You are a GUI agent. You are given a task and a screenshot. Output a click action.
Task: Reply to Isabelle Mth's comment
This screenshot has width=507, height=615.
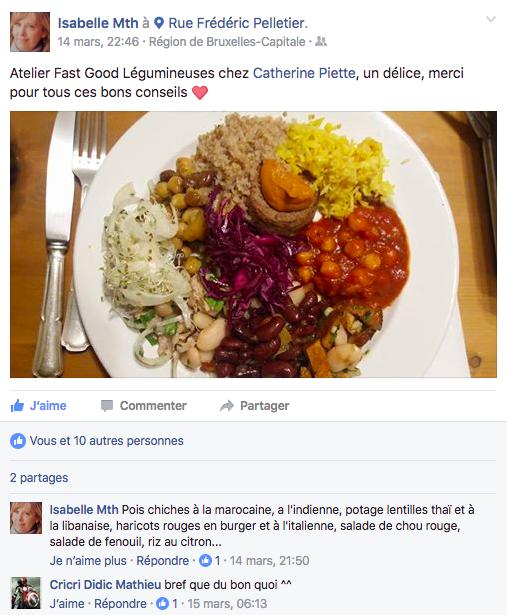[162, 560]
